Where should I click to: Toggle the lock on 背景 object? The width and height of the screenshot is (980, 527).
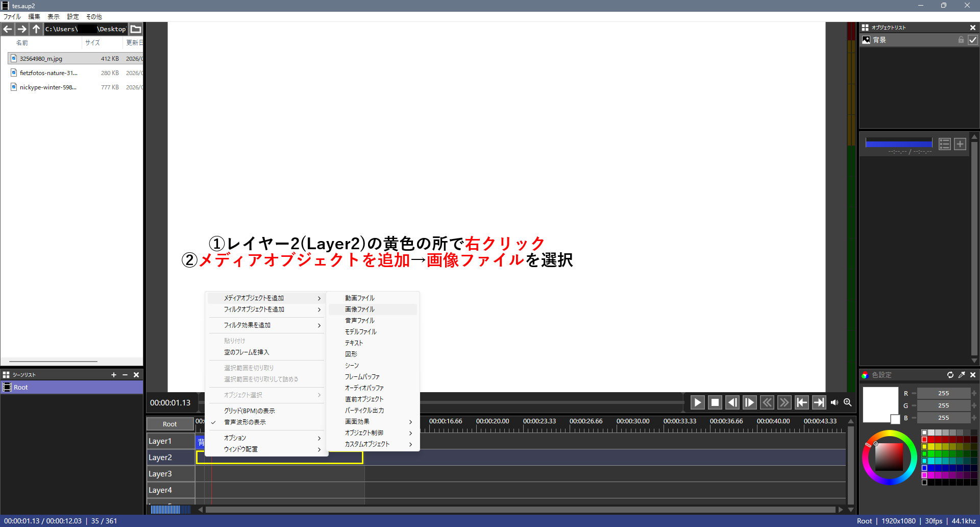(961, 40)
